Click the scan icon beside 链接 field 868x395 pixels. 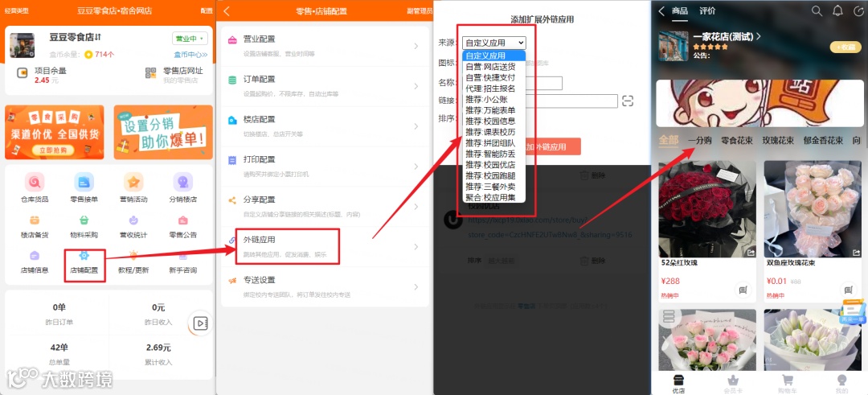coord(627,101)
